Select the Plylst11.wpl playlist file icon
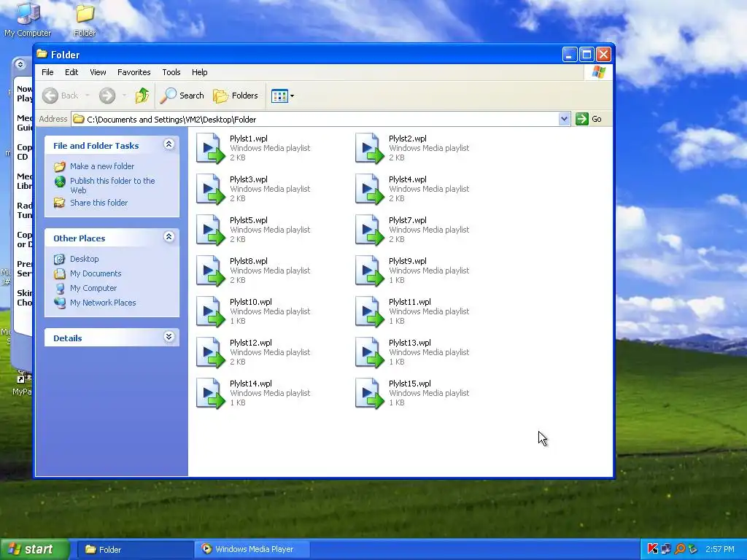The width and height of the screenshot is (747, 560). pos(369,312)
